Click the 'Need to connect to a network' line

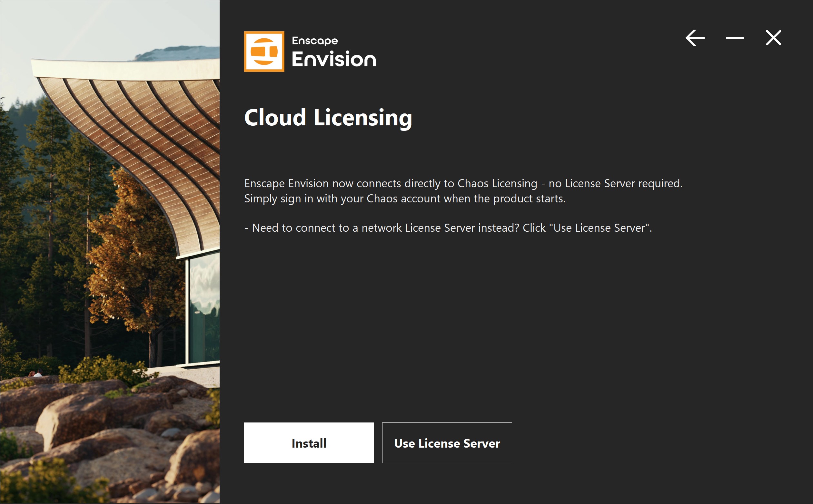448,228
